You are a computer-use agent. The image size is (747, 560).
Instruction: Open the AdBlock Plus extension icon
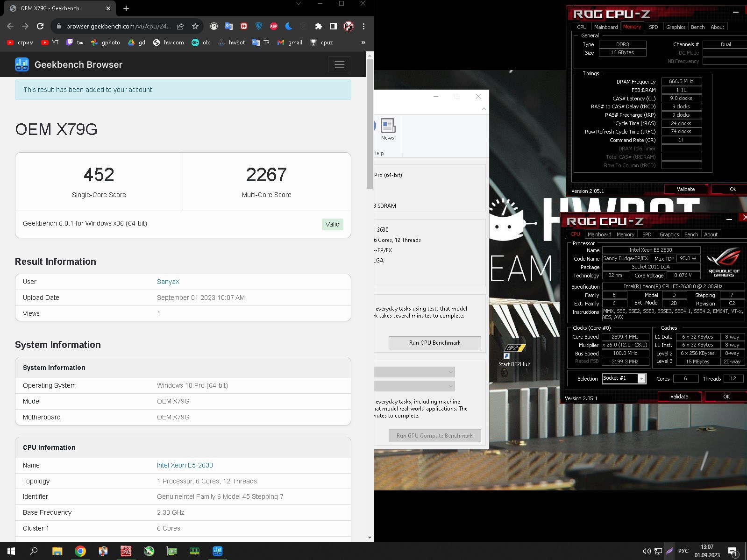(274, 26)
